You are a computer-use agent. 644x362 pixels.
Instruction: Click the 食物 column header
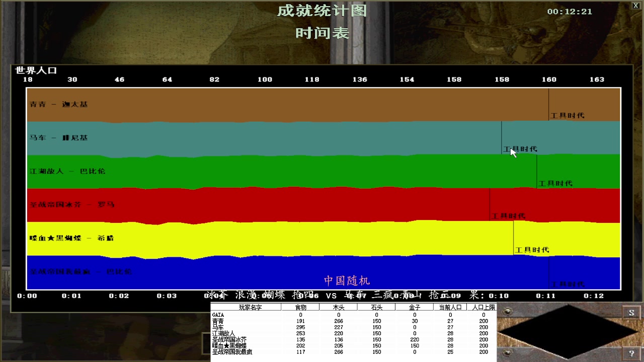(300, 307)
